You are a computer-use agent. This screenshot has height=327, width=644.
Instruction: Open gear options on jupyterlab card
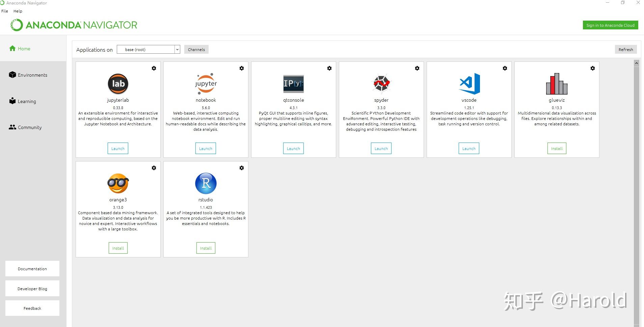pos(154,68)
